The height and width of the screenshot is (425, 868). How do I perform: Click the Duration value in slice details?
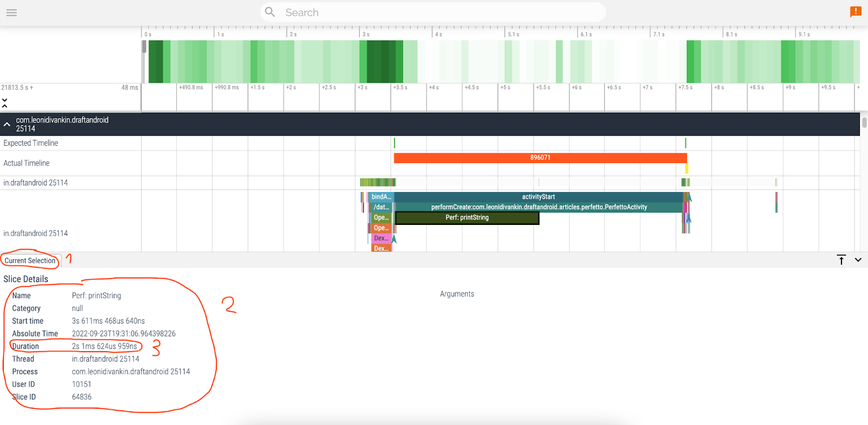pyautogui.click(x=105, y=346)
